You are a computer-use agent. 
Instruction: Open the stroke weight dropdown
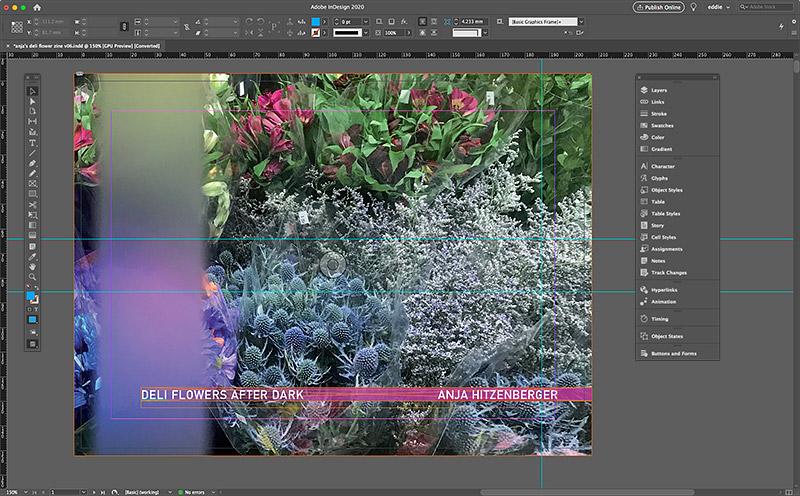(x=366, y=22)
